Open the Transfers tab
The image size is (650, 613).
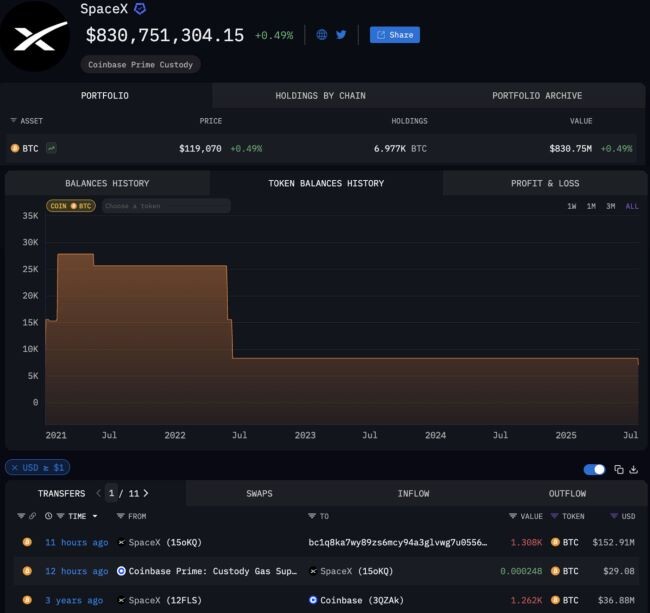click(x=61, y=494)
